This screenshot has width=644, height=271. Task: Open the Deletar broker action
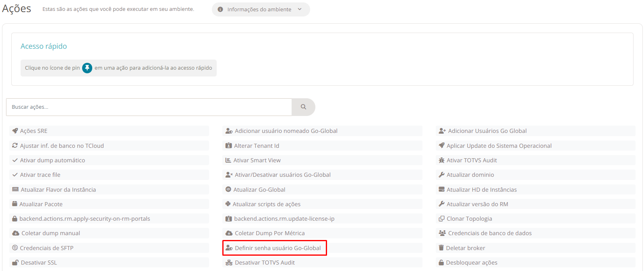coord(535,248)
